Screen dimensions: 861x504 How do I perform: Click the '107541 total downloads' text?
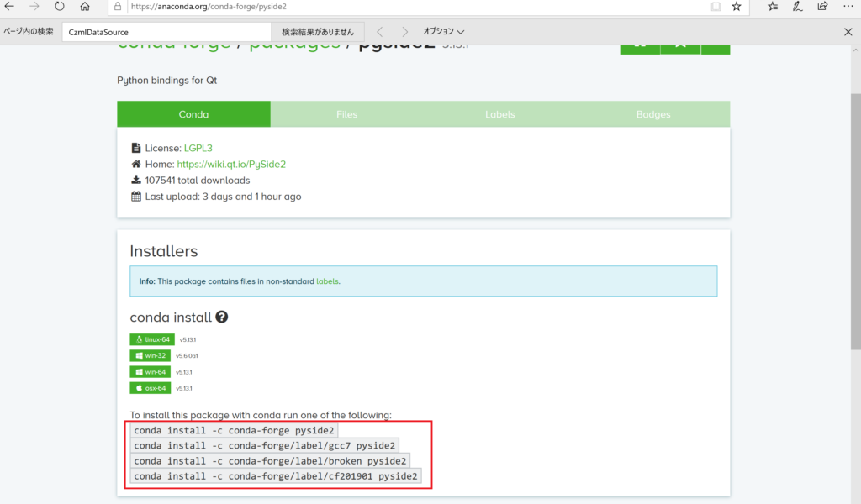tap(197, 181)
